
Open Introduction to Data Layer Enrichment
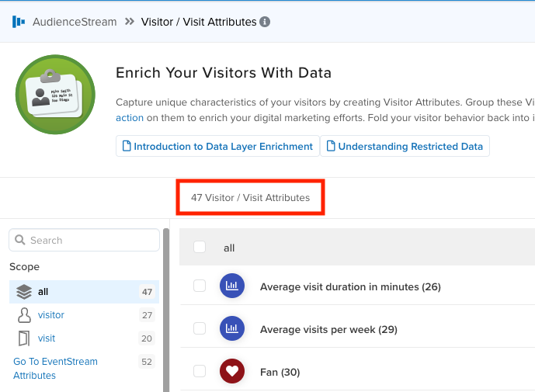[x=217, y=146]
